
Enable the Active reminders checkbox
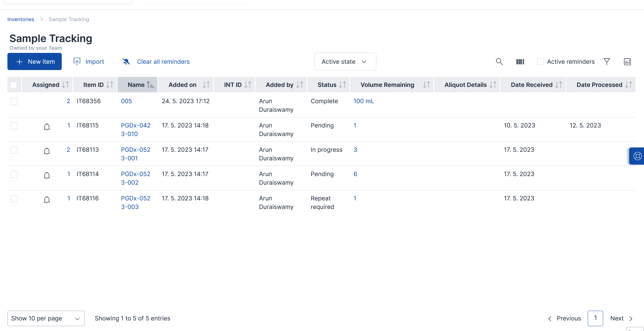(x=541, y=61)
